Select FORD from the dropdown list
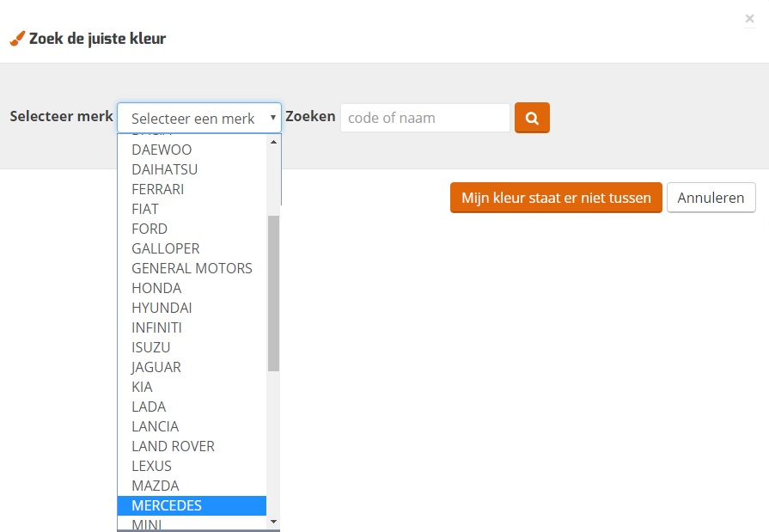The width and height of the screenshot is (769, 532). pyautogui.click(x=150, y=229)
